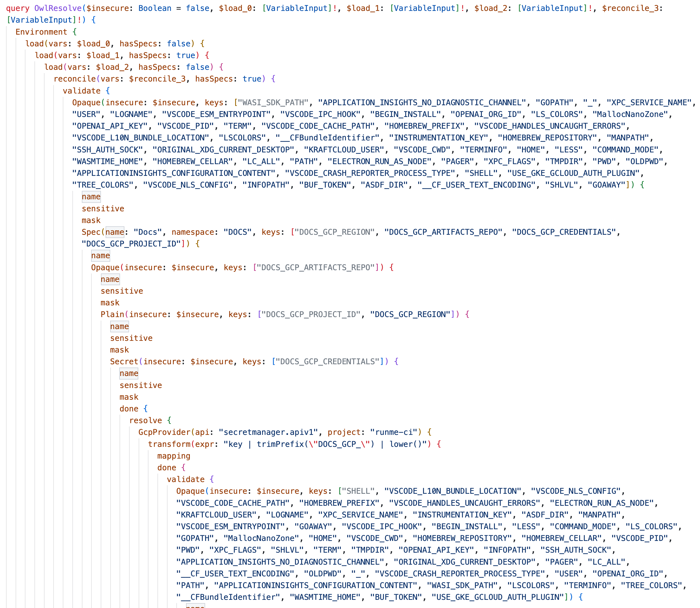Viewport: 700px width, 608px height.
Task: Click the Plain field keyword
Action: pyautogui.click(x=112, y=315)
